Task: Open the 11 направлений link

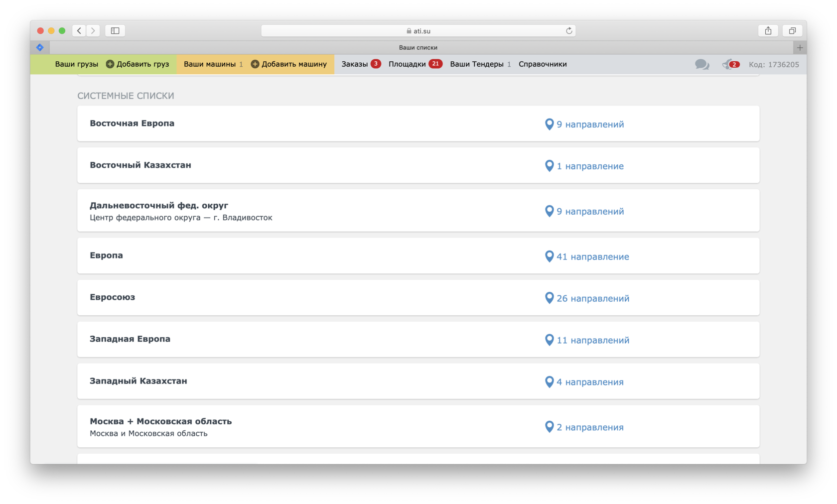Action: click(x=593, y=341)
